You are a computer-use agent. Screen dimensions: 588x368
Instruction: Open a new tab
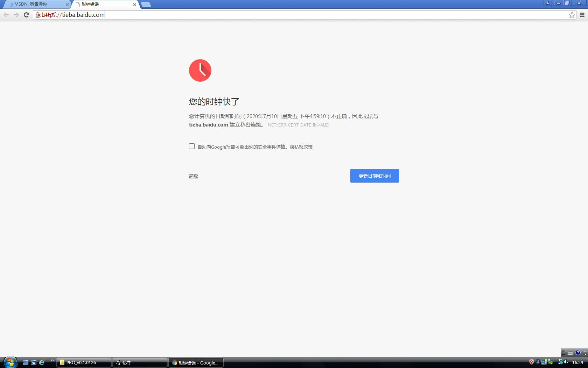click(146, 5)
